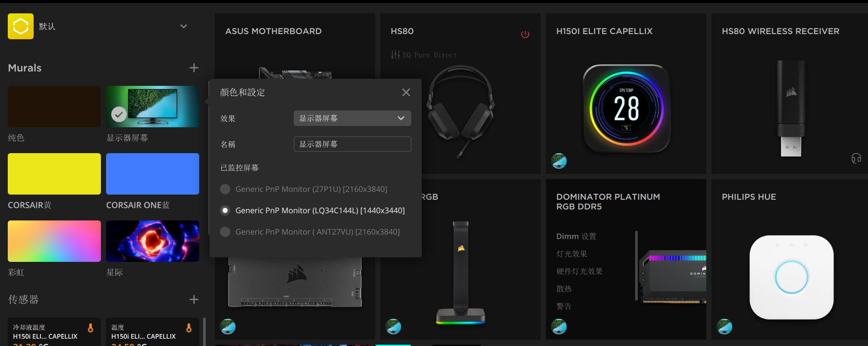
Task: Expand the 默认 profile dropdown chevron
Action: (184, 26)
